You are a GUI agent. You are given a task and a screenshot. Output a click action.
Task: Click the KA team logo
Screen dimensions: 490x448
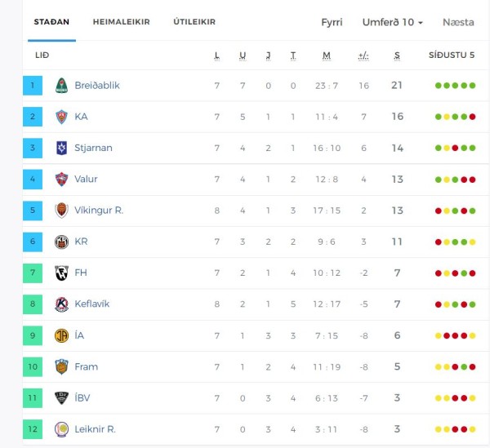(x=61, y=117)
